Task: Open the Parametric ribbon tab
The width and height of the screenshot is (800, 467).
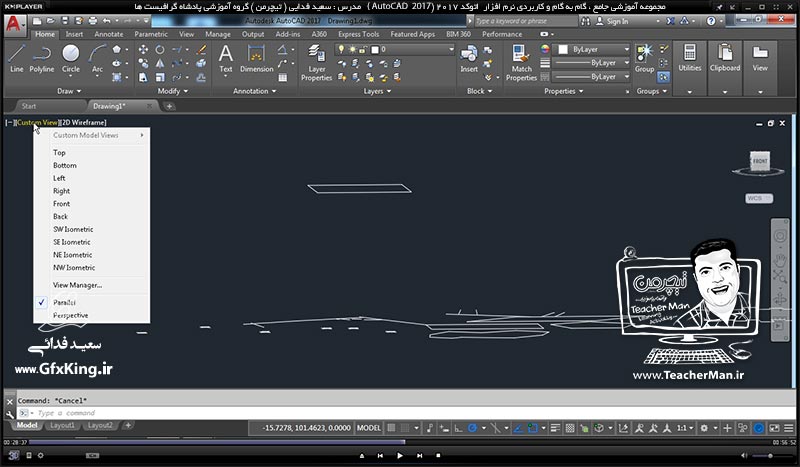Action: [x=151, y=34]
